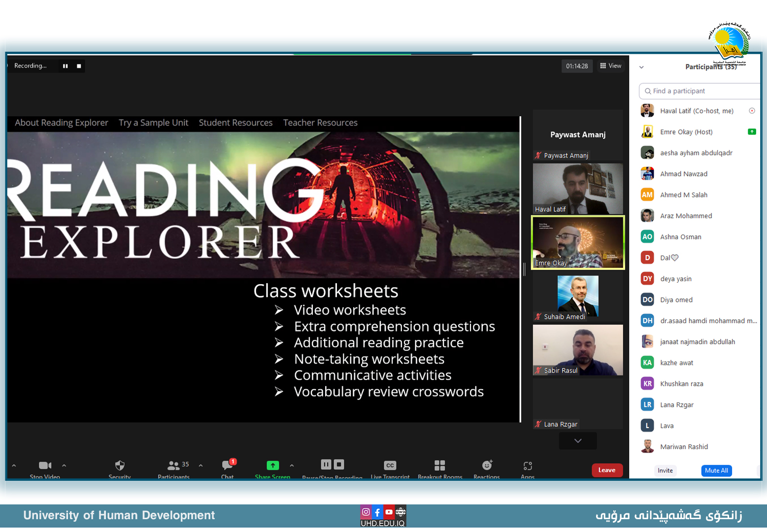Collapse the Participants panel with the chevron

pyautogui.click(x=641, y=67)
